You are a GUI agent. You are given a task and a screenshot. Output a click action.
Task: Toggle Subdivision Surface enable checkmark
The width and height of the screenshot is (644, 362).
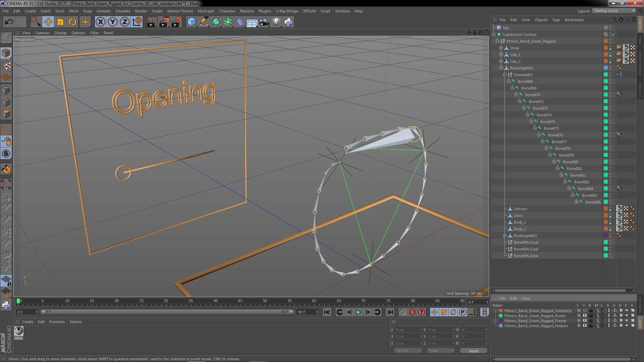click(613, 35)
